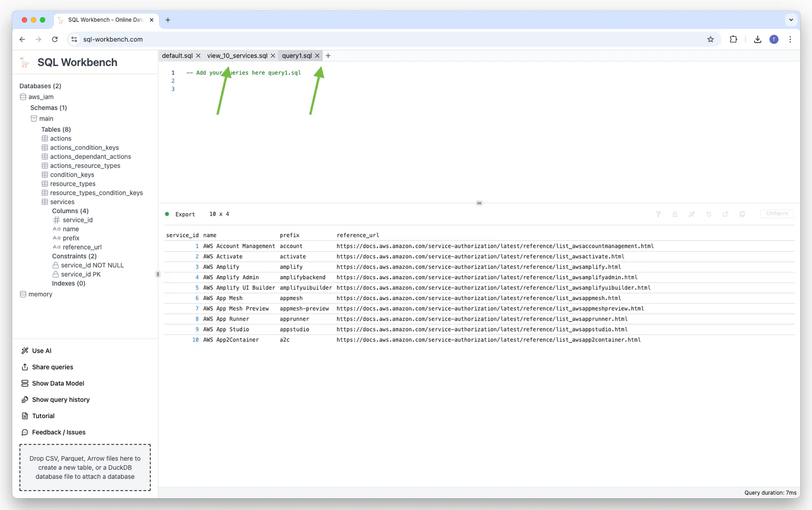
Task: Click the name column header
Action: 210,235
